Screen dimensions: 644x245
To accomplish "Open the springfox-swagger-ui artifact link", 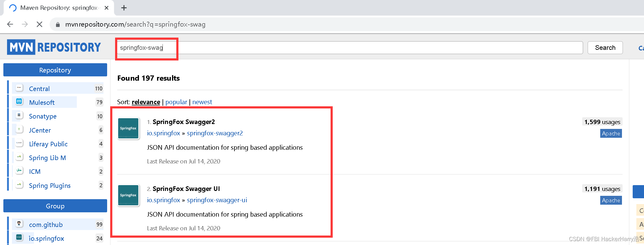I will pyautogui.click(x=217, y=200).
